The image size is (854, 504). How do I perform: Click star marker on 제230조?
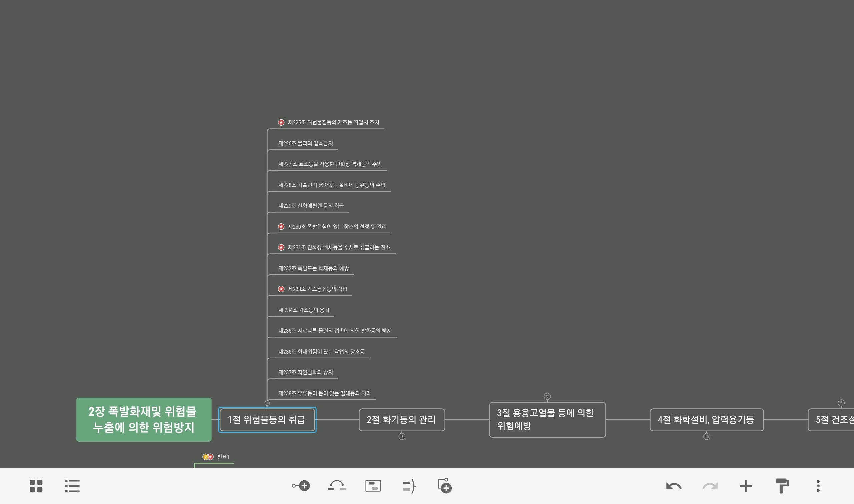(x=281, y=227)
